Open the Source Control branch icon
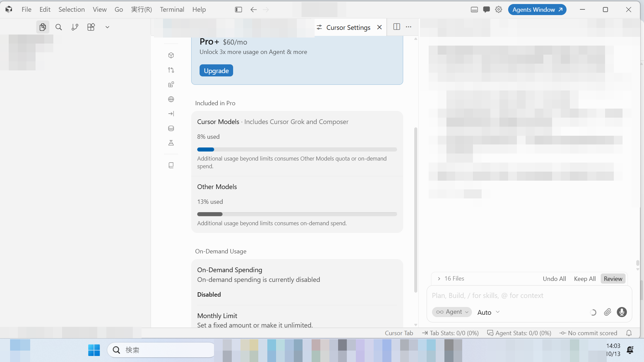644x362 pixels. click(x=75, y=27)
